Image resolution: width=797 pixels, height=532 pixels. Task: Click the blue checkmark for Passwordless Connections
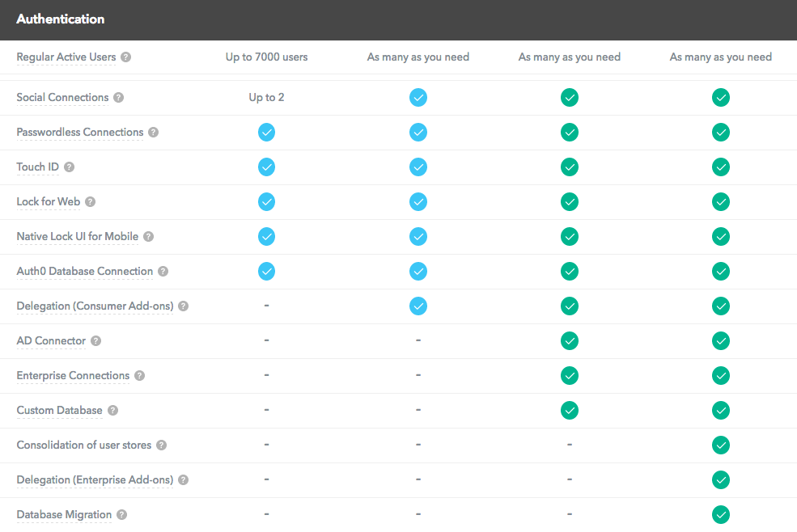(266, 132)
